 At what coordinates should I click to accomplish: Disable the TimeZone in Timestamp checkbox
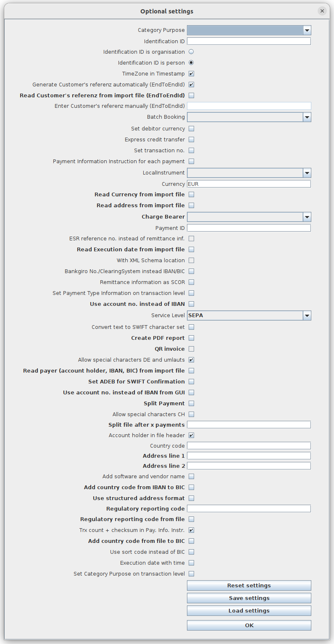click(191, 74)
